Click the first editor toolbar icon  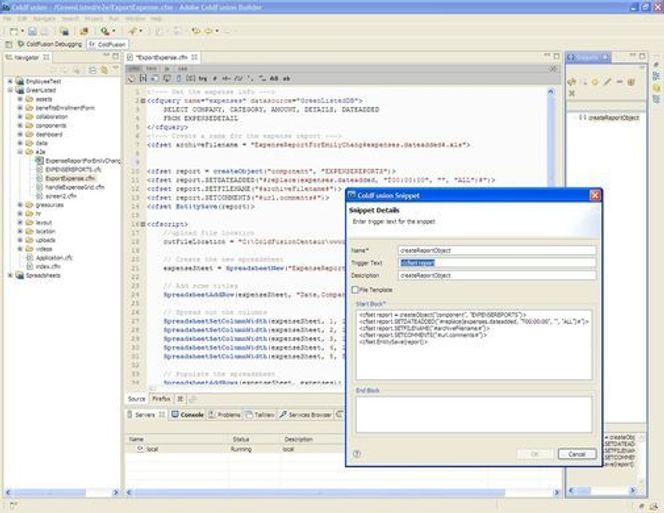pyautogui.click(x=132, y=78)
